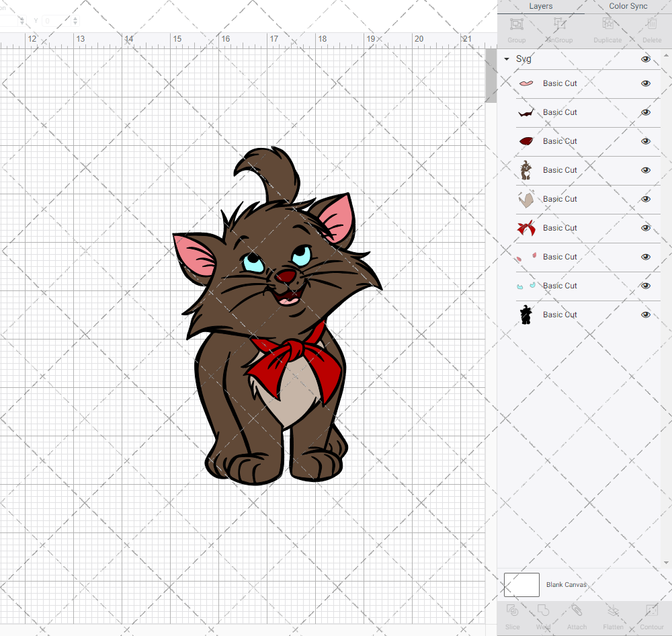Switch to the Layers tab
The image size is (672, 636).
[541, 6]
